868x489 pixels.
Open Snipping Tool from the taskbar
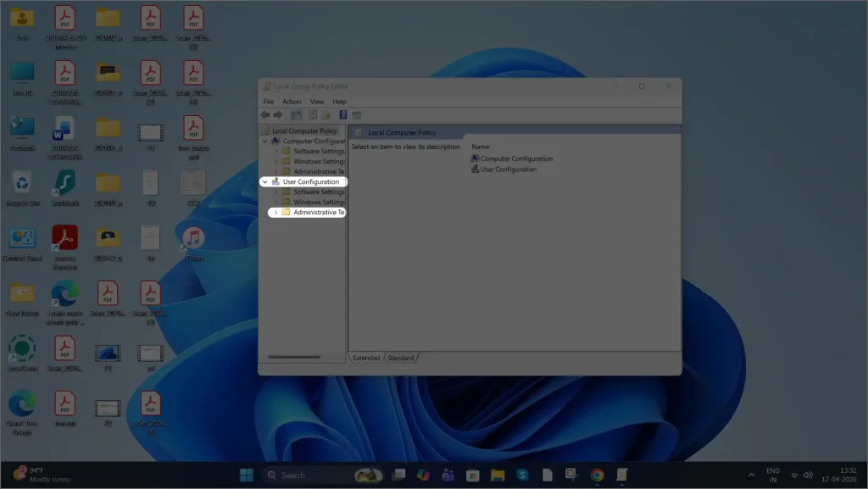571,475
